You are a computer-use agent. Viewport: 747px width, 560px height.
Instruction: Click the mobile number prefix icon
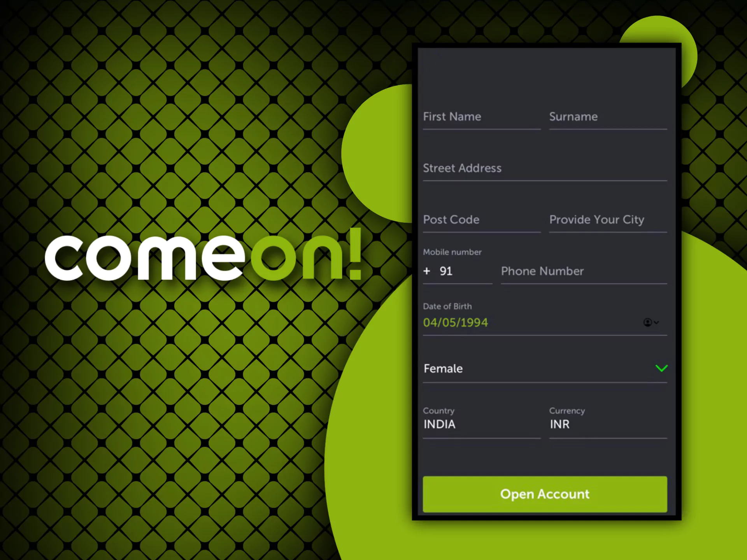[x=427, y=271]
